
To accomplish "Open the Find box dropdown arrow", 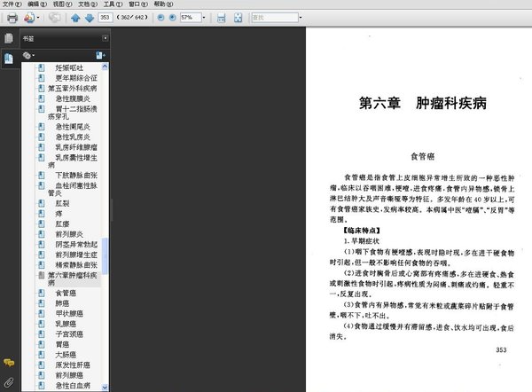I will 301,18.
